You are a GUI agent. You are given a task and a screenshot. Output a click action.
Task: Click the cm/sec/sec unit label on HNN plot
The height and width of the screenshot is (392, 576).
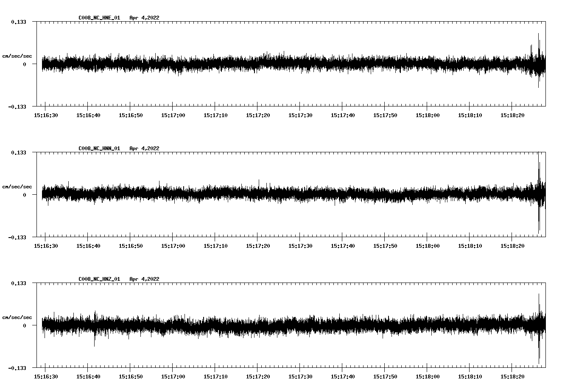(x=17, y=187)
